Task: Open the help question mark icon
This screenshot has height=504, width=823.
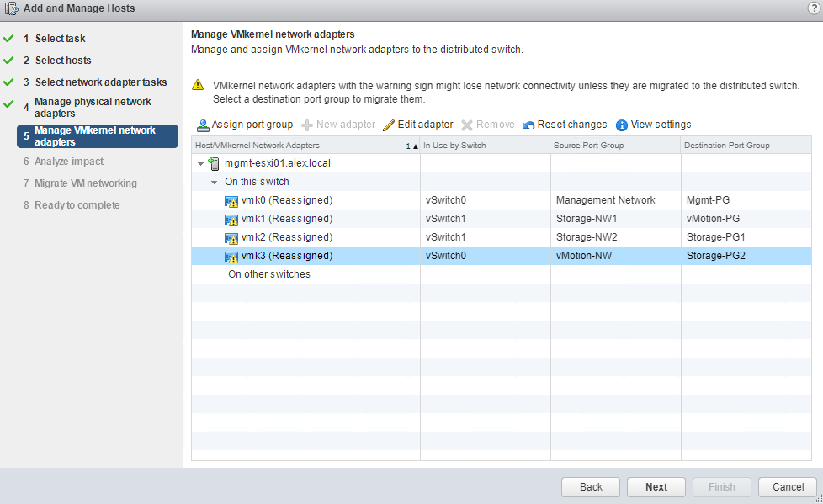Action: tap(813, 8)
